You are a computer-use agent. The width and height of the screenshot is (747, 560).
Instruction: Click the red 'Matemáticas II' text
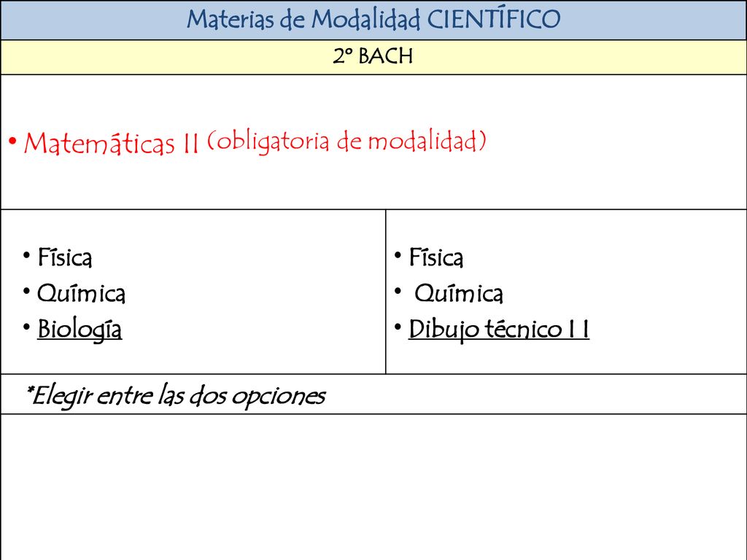(111, 143)
